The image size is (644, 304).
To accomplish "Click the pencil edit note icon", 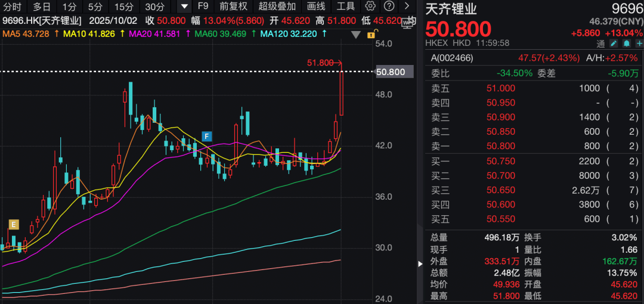I will click(614, 44).
